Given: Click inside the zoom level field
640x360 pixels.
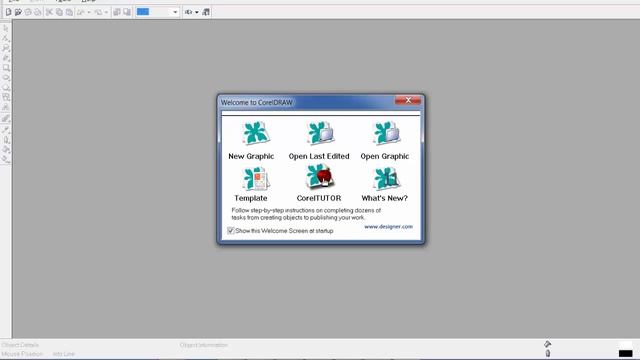Looking at the screenshot, I should tap(153, 12).
